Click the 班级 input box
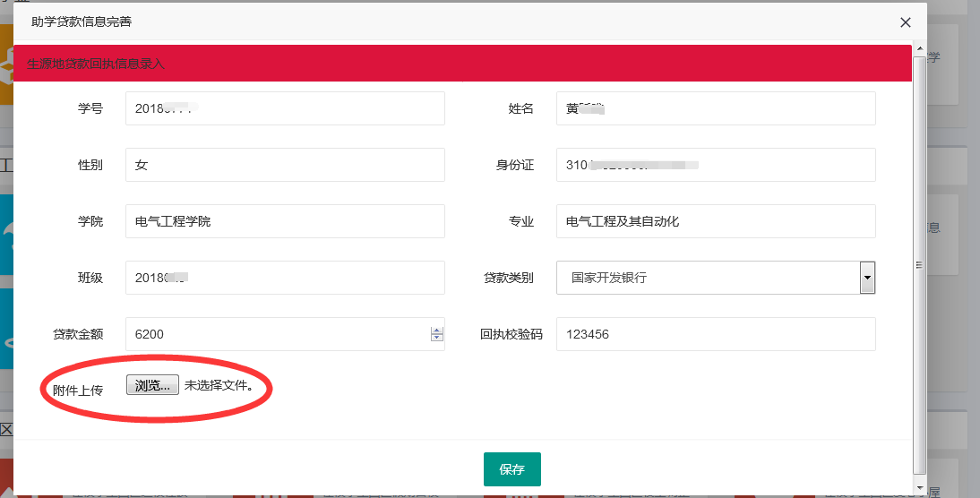The image size is (980, 498). [x=285, y=278]
